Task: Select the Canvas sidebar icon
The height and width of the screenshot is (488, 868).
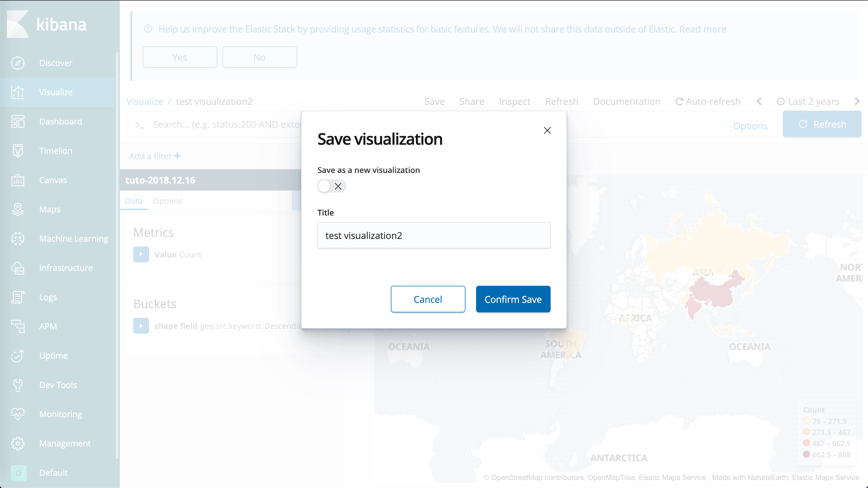Action: click(18, 180)
